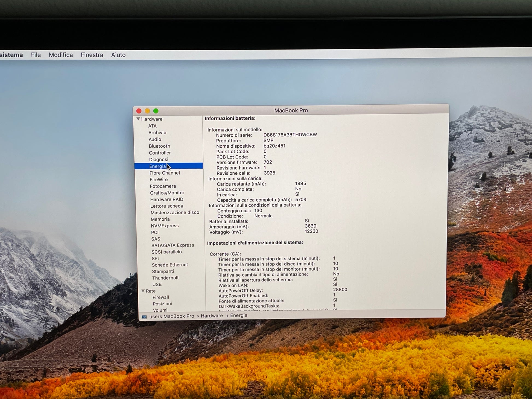Click voltage value 12230

tap(311, 231)
